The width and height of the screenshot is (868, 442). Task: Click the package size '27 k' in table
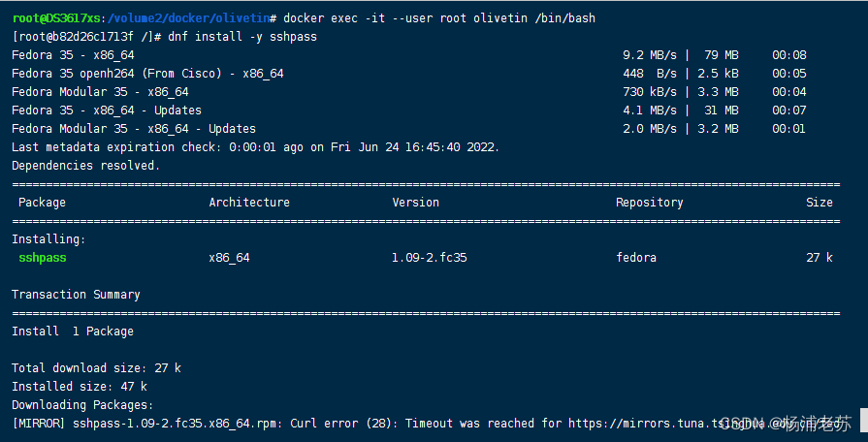click(820, 258)
